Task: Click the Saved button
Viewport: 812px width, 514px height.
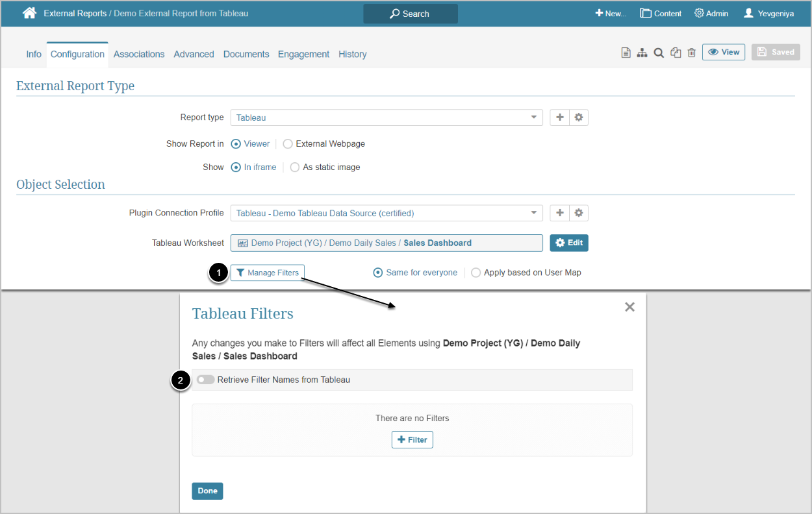Action: coord(776,53)
